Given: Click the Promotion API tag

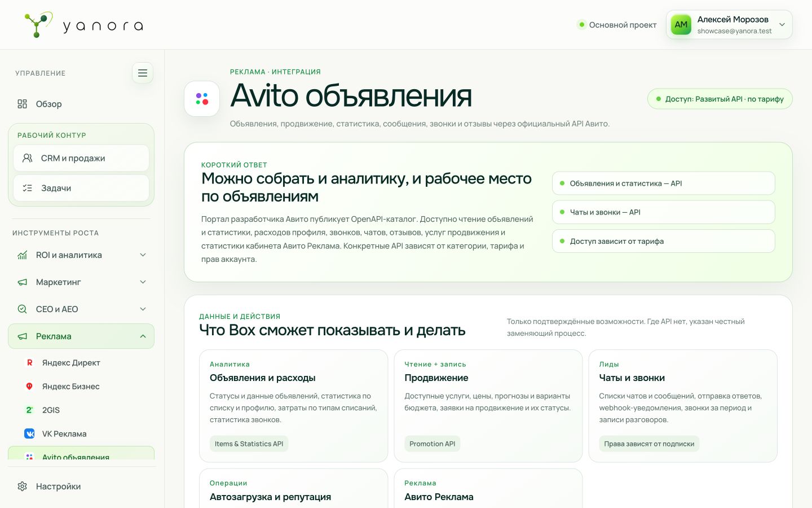Looking at the screenshot, I should pos(433,444).
